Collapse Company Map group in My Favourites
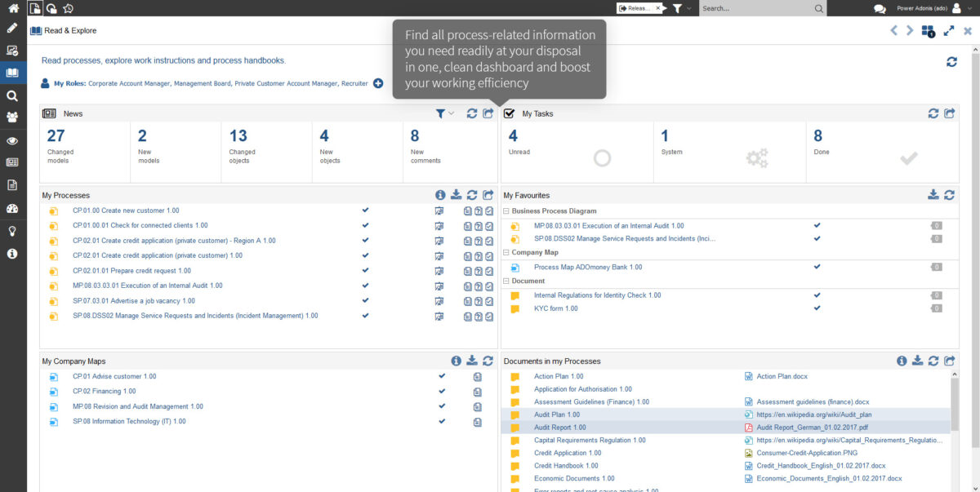This screenshot has width=980, height=492. pos(506,253)
